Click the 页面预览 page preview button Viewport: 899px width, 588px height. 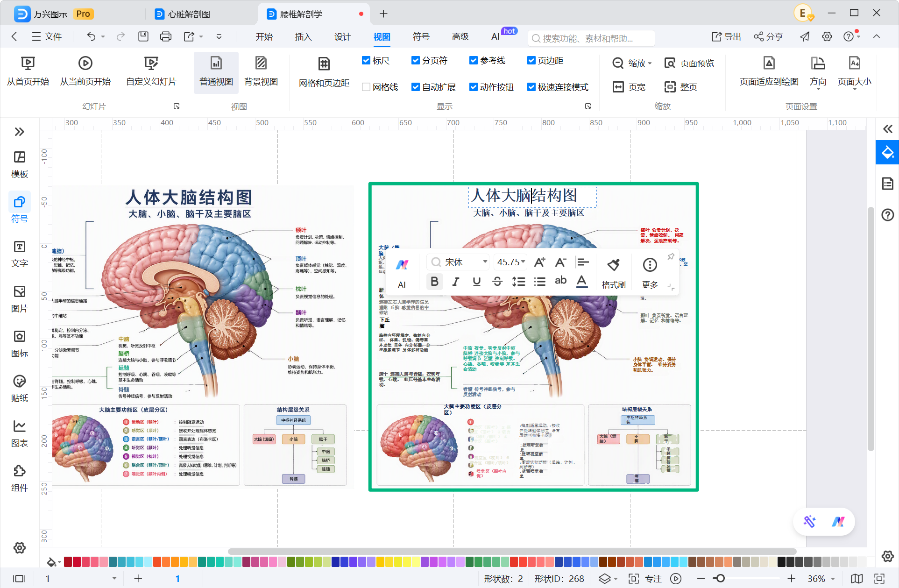(689, 63)
